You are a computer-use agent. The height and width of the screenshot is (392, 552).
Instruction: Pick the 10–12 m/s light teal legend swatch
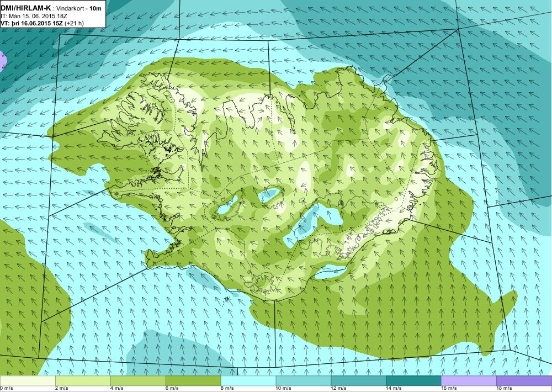(x=304, y=381)
